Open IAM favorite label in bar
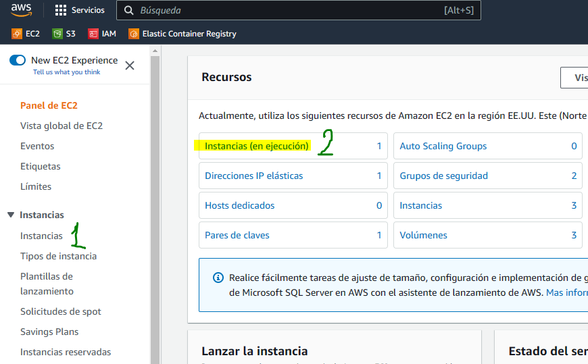The height and width of the screenshot is (364, 588). coord(109,34)
